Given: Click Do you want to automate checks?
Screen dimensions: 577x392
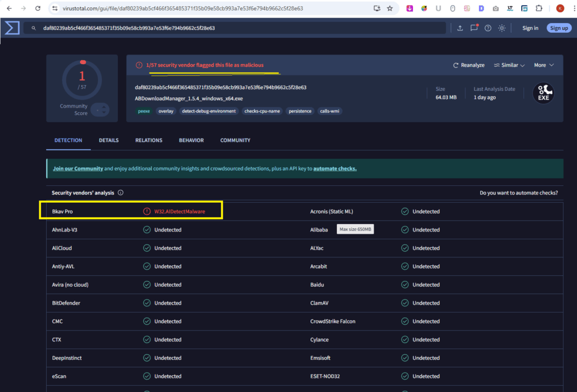Looking at the screenshot, I should (x=518, y=193).
